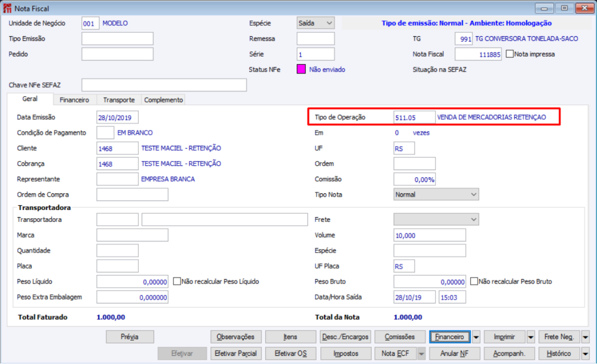Switch to the Financeiro tab

point(74,100)
